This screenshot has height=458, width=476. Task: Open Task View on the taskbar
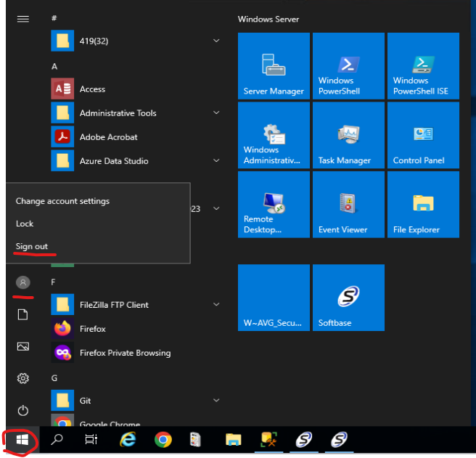pos(91,439)
